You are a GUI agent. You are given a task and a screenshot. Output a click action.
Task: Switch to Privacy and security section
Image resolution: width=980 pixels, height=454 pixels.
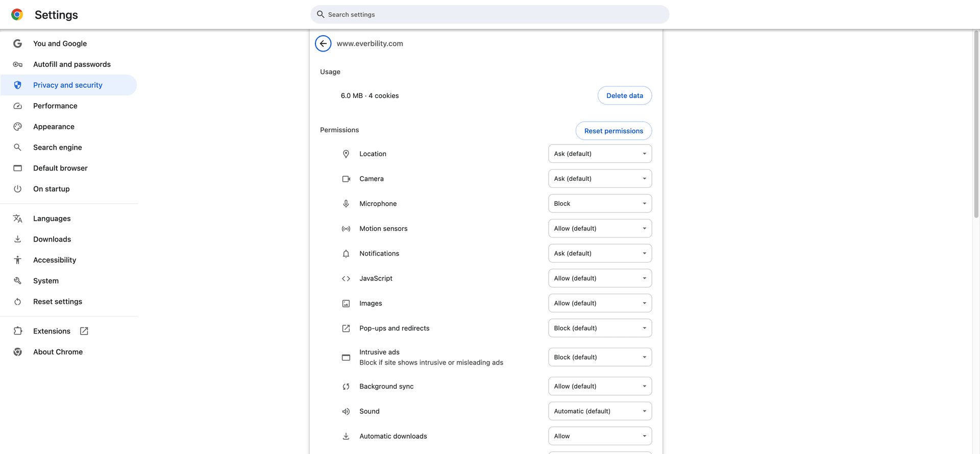[x=67, y=85]
